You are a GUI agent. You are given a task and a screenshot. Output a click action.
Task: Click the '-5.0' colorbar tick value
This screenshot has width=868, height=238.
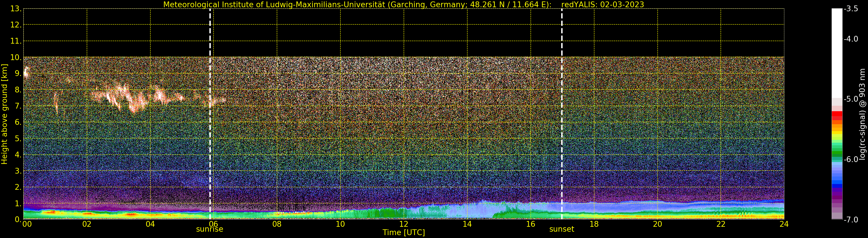(851, 99)
